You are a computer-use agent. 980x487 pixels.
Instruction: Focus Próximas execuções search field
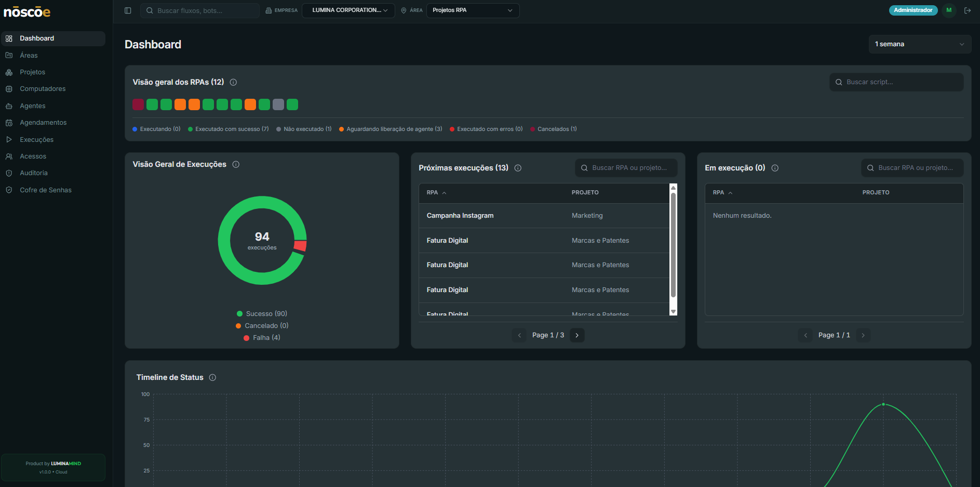pyautogui.click(x=626, y=168)
